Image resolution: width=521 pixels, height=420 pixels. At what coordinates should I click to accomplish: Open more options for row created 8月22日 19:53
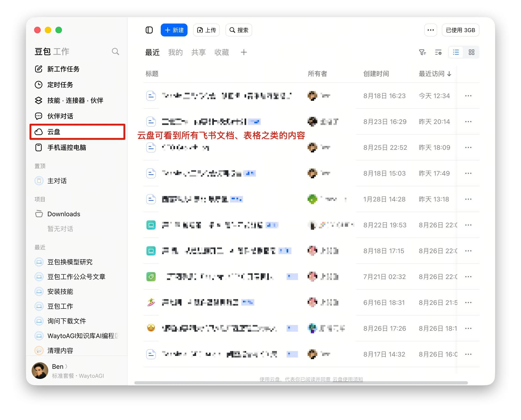tap(468, 225)
